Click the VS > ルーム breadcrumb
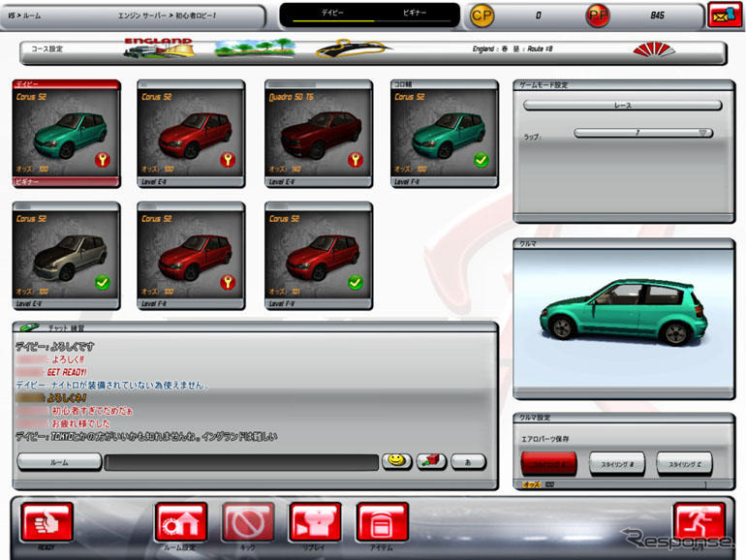Screen dimensions: 746x560 pos(24,16)
